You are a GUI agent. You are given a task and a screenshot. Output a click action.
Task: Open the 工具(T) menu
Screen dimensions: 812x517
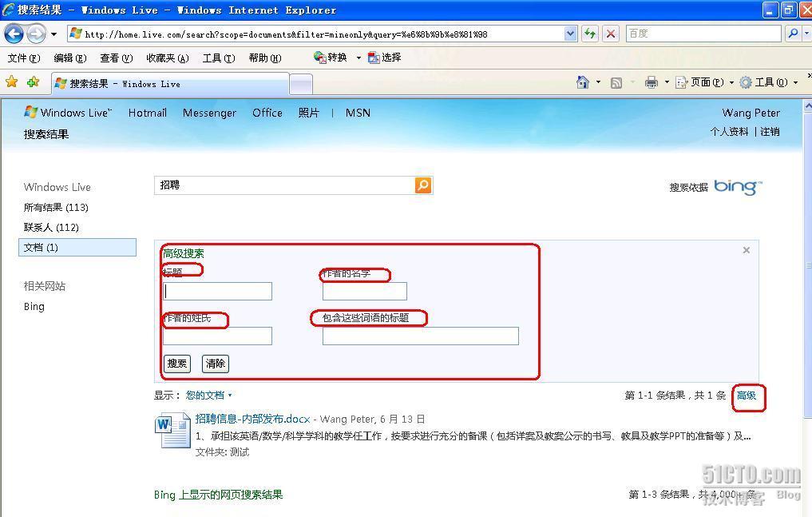click(x=219, y=58)
